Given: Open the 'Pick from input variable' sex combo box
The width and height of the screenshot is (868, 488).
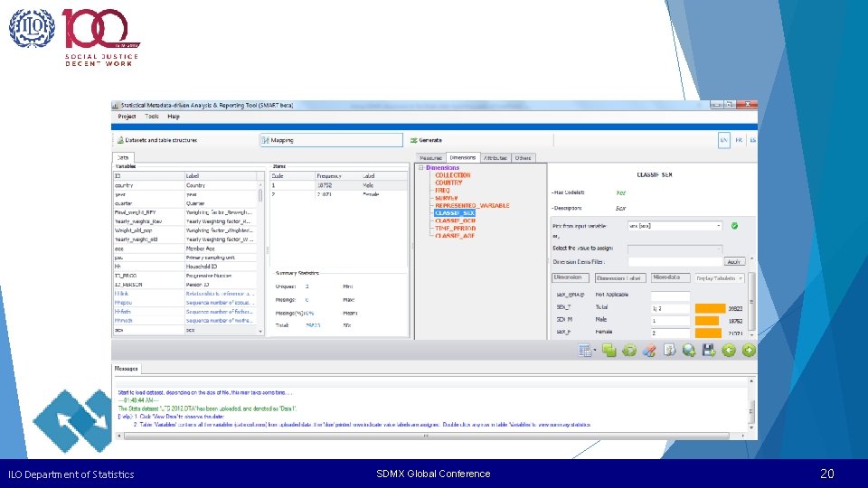Looking at the screenshot, I should (675, 226).
